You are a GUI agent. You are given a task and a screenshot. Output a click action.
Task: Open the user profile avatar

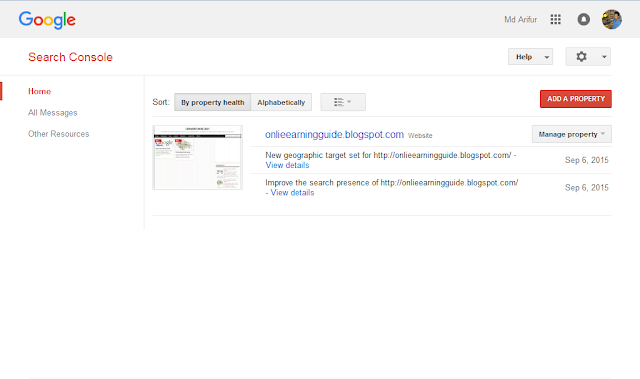(x=611, y=19)
